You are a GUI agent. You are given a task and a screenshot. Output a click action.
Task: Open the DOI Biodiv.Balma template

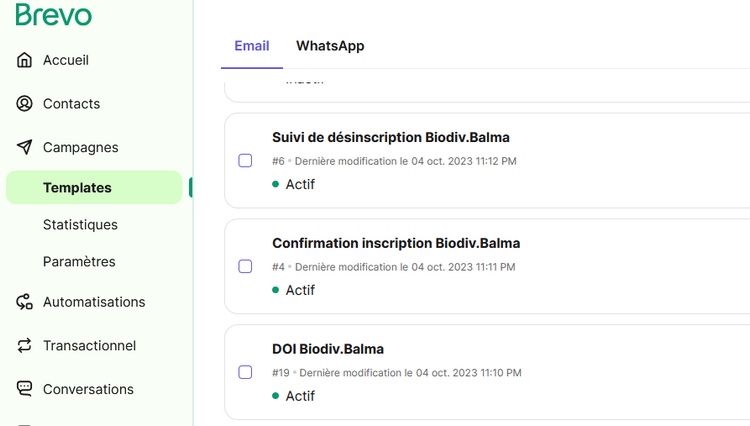328,349
